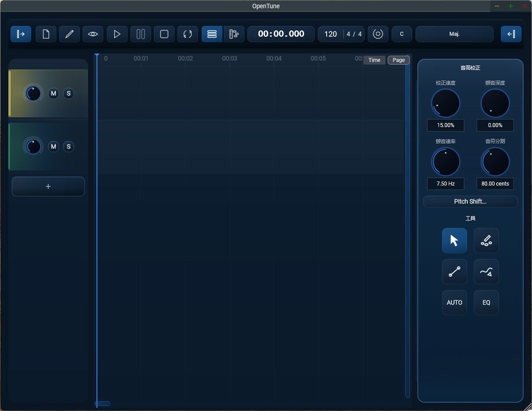Click the 工具 section label

tap(470, 218)
